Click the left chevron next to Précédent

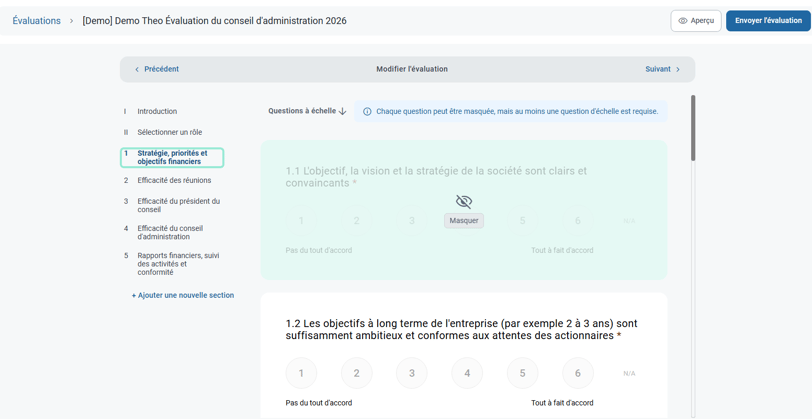point(137,70)
